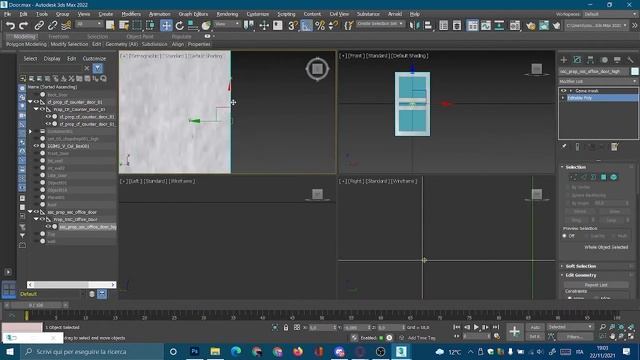The height and width of the screenshot is (360, 640).
Task: Open the Create tab plus icon in Command Panel
Action: pyautogui.click(x=564, y=60)
